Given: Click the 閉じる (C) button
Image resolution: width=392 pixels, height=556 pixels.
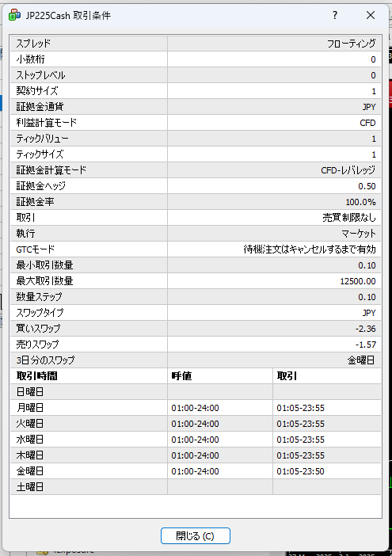Looking at the screenshot, I should point(196,535).
